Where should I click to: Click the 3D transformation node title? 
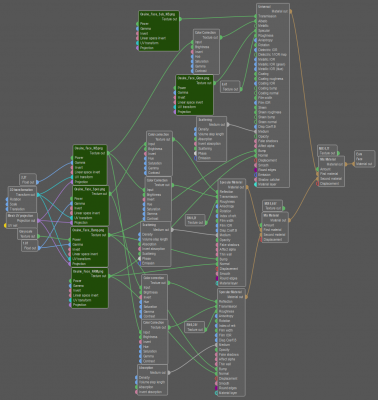[x=21, y=190]
